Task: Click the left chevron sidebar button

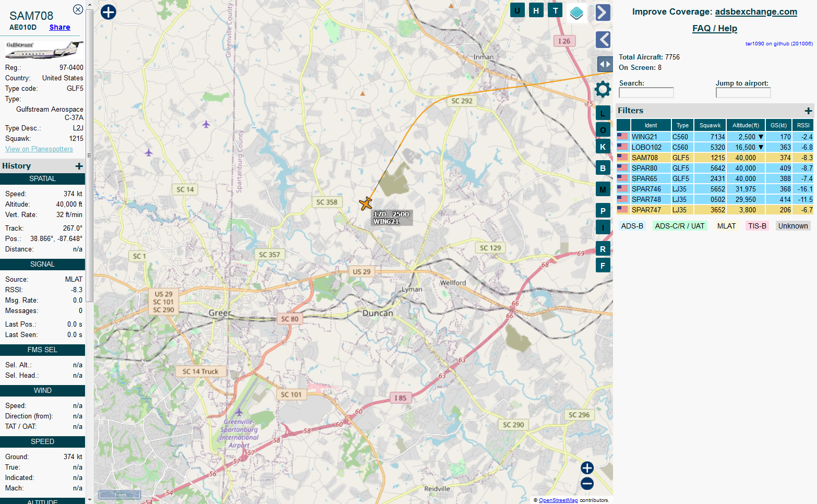Action: [x=603, y=40]
